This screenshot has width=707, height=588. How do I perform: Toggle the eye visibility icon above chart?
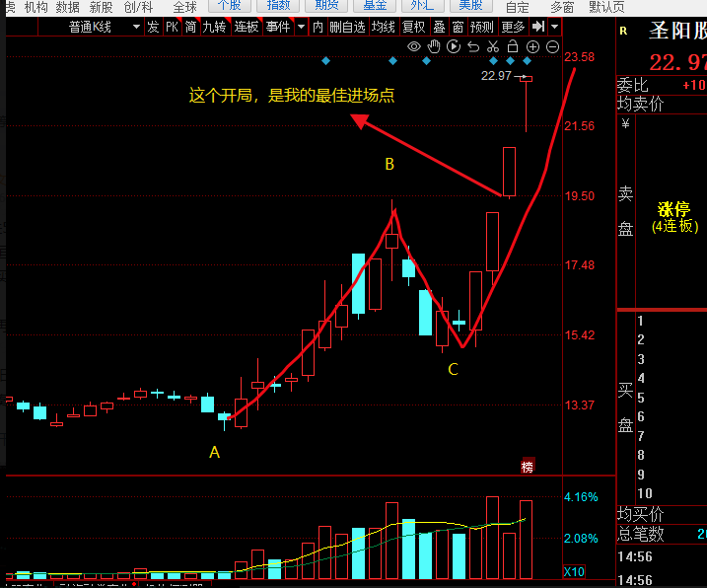point(414,46)
